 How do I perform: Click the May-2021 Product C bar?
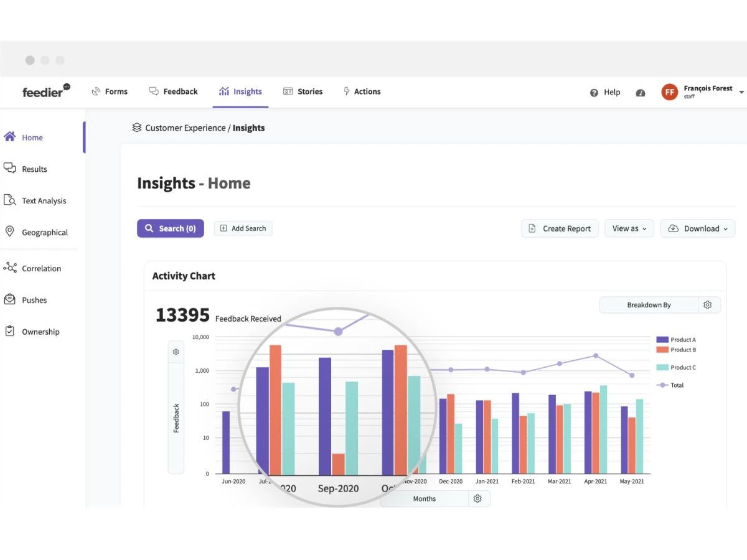[639, 436]
